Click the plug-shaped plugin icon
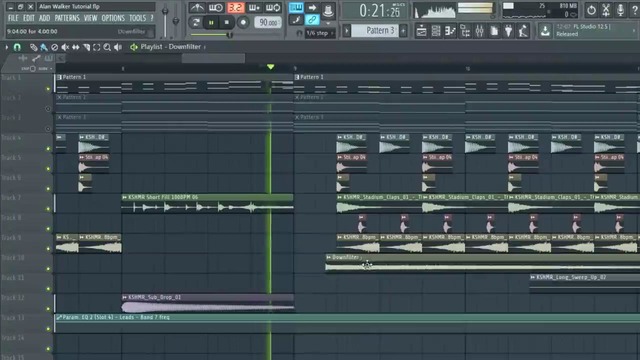640x360 pixels. (x=508, y=31)
